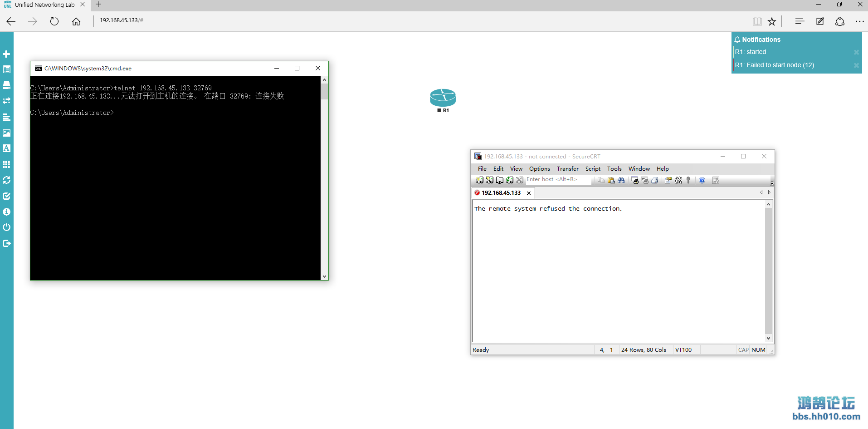This screenshot has height=429, width=868.
Task: Click SecureCRT Find binoculars icon
Action: pyautogui.click(x=621, y=180)
